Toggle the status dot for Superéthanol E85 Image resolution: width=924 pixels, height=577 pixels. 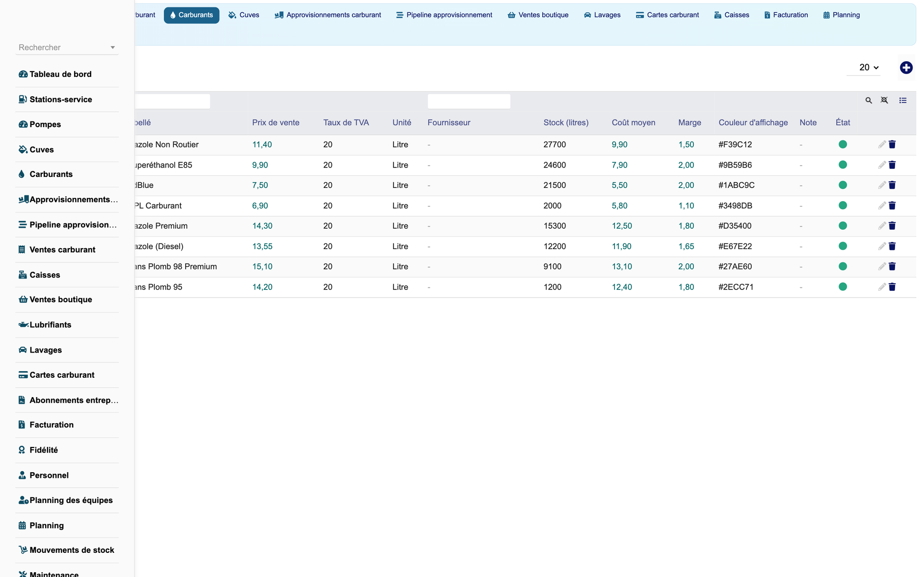click(x=843, y=165)
